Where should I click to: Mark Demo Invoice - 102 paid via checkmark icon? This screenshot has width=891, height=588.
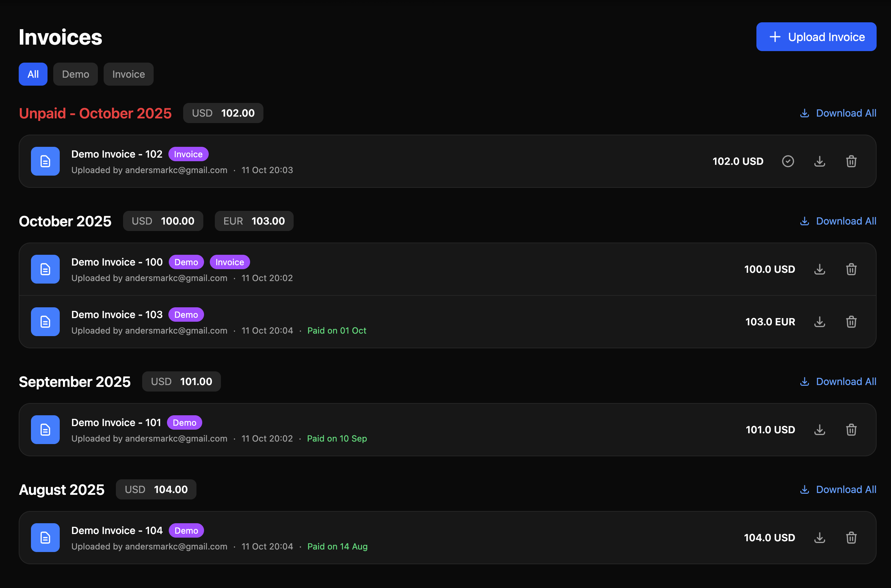tap(788, 161)
